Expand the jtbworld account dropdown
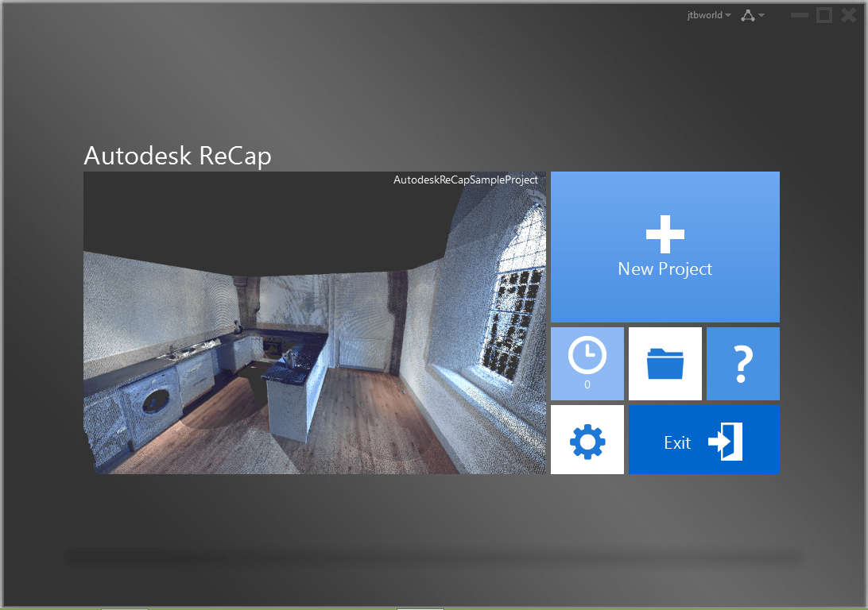 tap(708, 15)
